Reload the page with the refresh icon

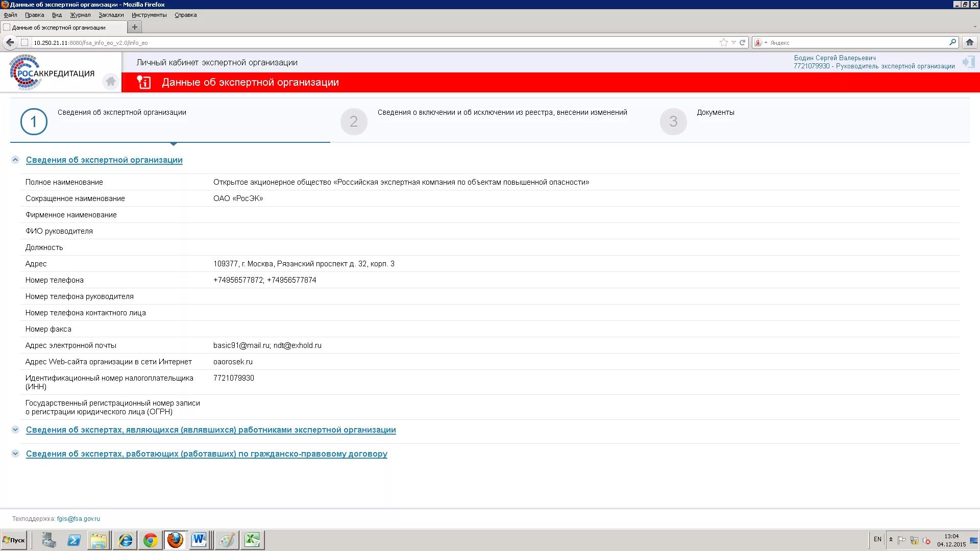(x=743, y=43)
